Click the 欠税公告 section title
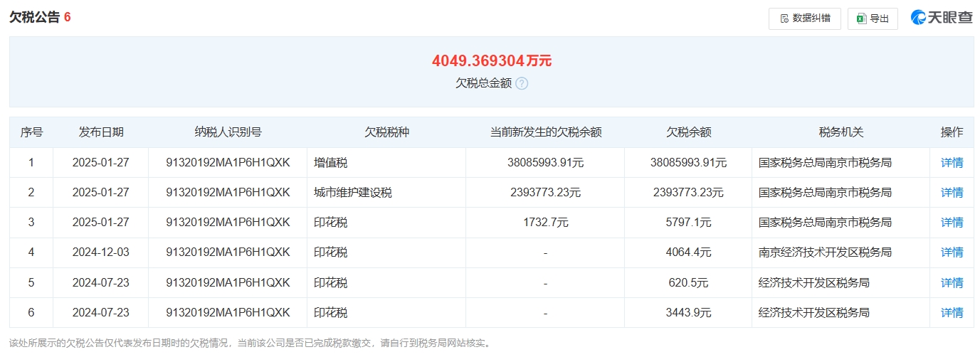 coord(34,17)
